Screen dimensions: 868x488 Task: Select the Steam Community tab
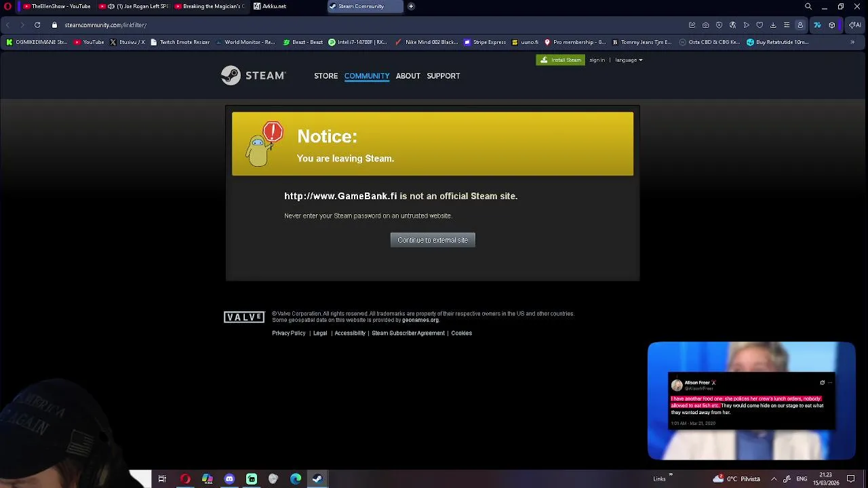[x=365, y=6]
